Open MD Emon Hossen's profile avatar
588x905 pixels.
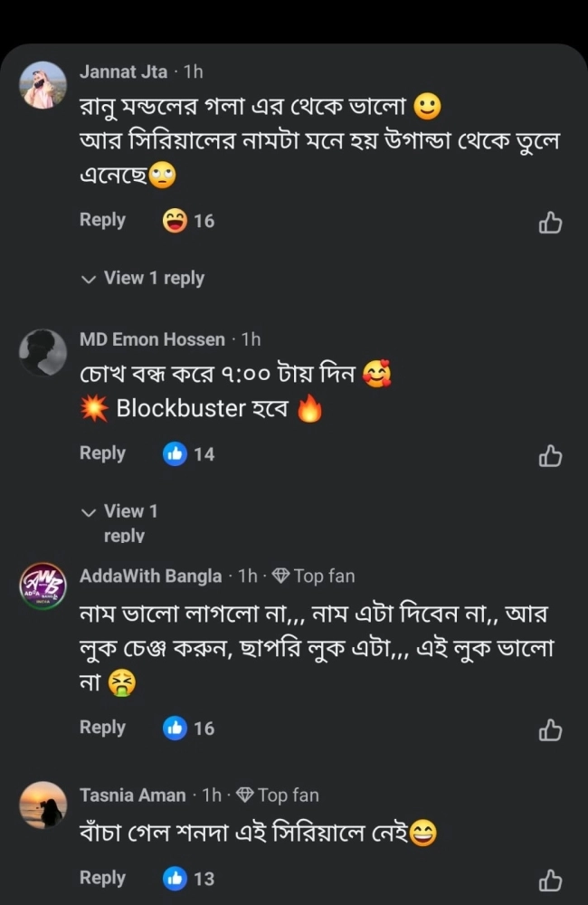(43, 353)
